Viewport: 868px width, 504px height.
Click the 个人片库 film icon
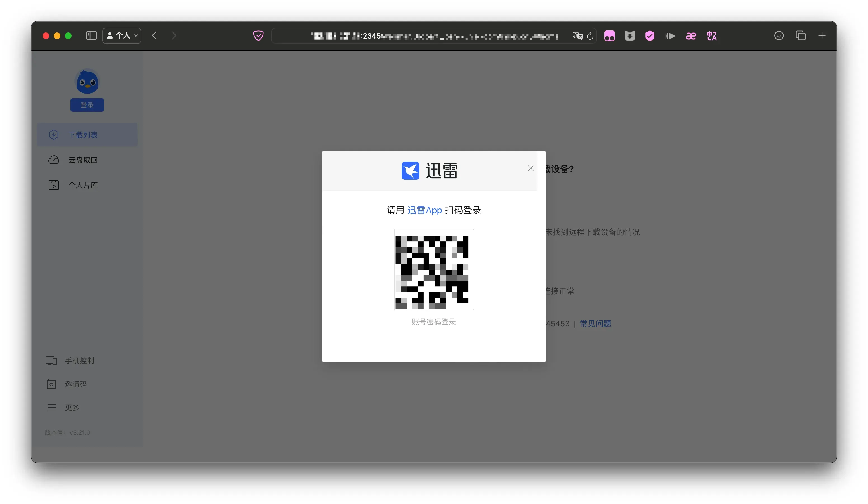(x=54, y=185)
